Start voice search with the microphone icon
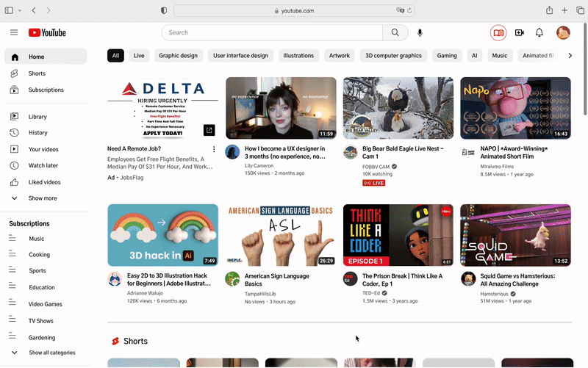The width and height of the screenshot is (588, 368). (420, 33)
